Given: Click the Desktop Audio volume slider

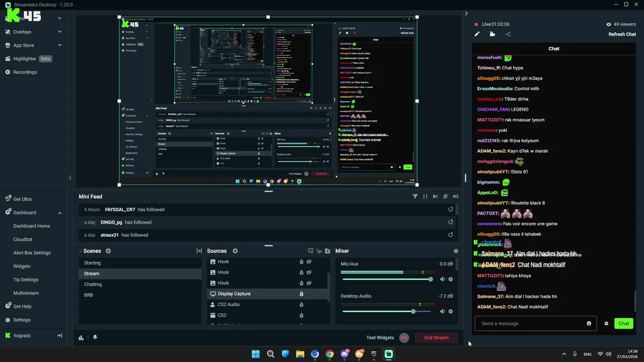Looking at the screenshot, I should pyautogui.click(x=387, y=311).
